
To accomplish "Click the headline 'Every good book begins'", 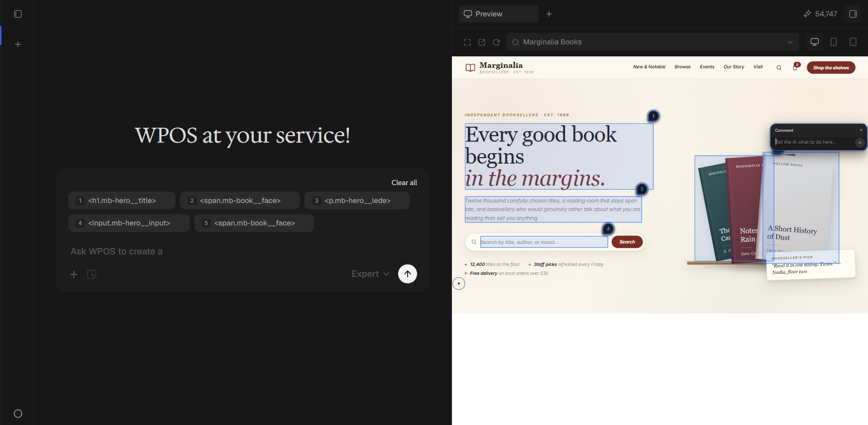I will pos(541,146).
